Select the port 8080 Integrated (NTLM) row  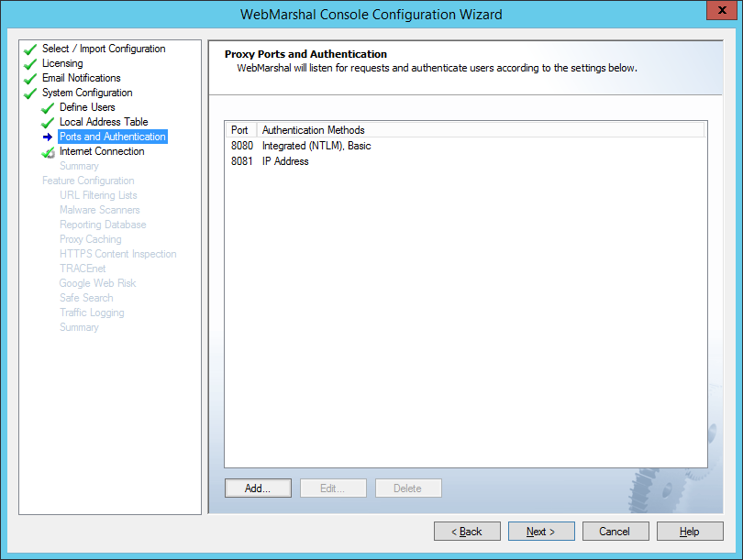tap(316, 146)
